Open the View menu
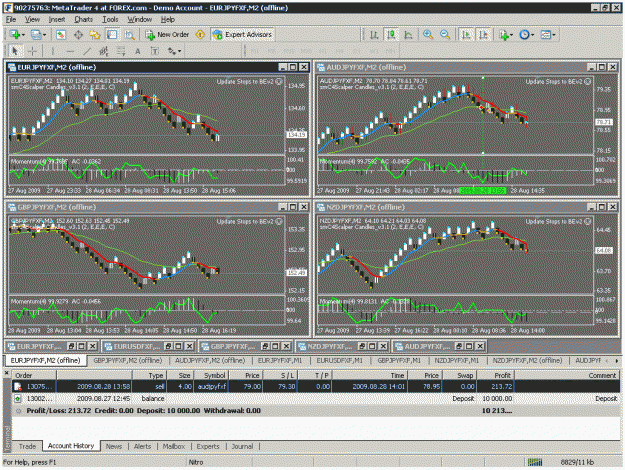The image size is (625, 470). (x=32, y=19)
